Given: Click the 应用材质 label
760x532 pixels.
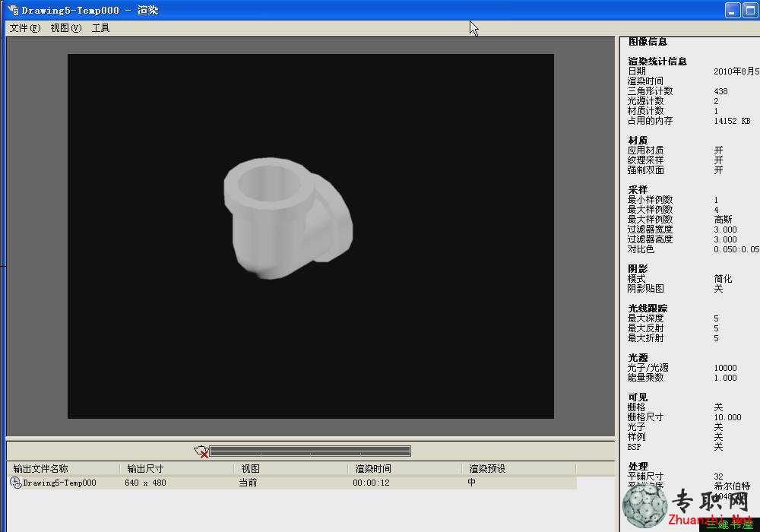Looking at the screenshot, I should coord(645,150).
